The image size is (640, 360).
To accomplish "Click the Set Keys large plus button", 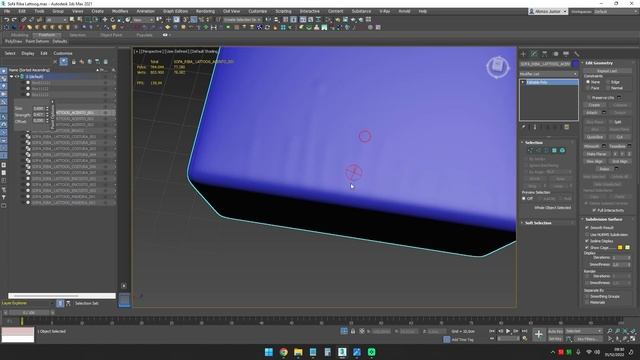I will tap(539, 335).
